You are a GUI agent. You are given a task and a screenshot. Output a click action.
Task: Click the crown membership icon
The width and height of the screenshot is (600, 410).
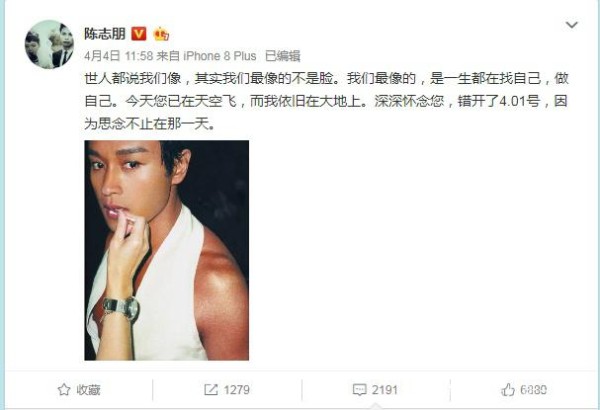pos(161,34)
